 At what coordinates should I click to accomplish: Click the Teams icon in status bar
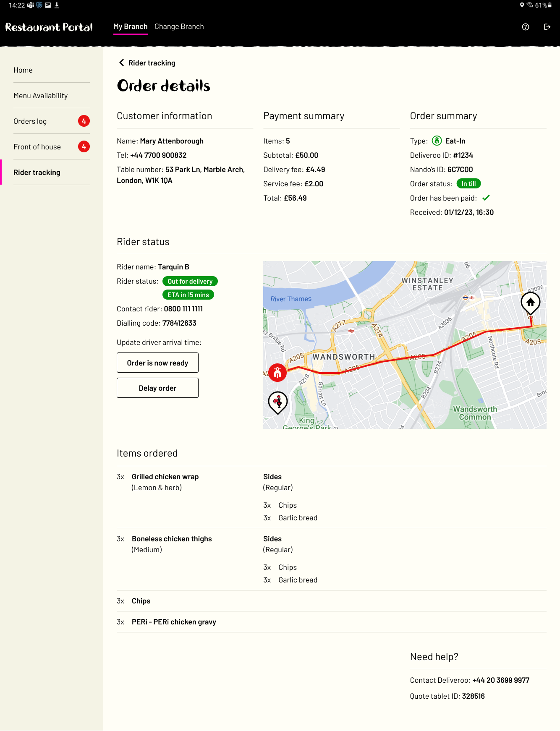pyautogui.click(x=31, y=5)
